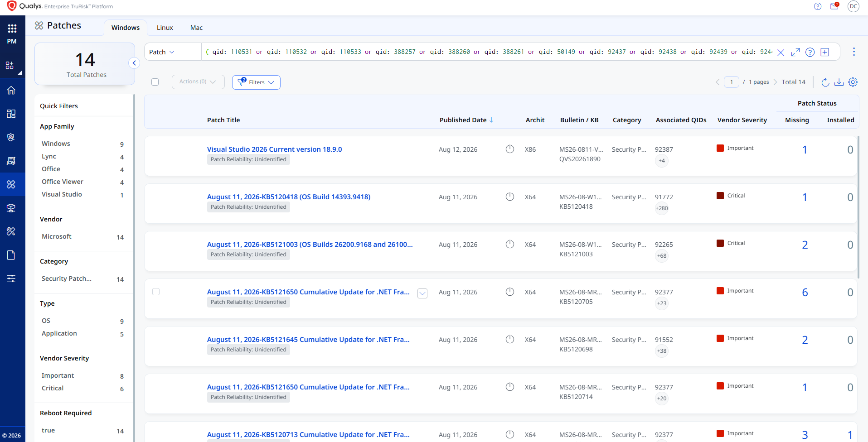Toggle the select-all patches checkbox
This screenshot has height=442, width=868.
click(x=155, y=82)
